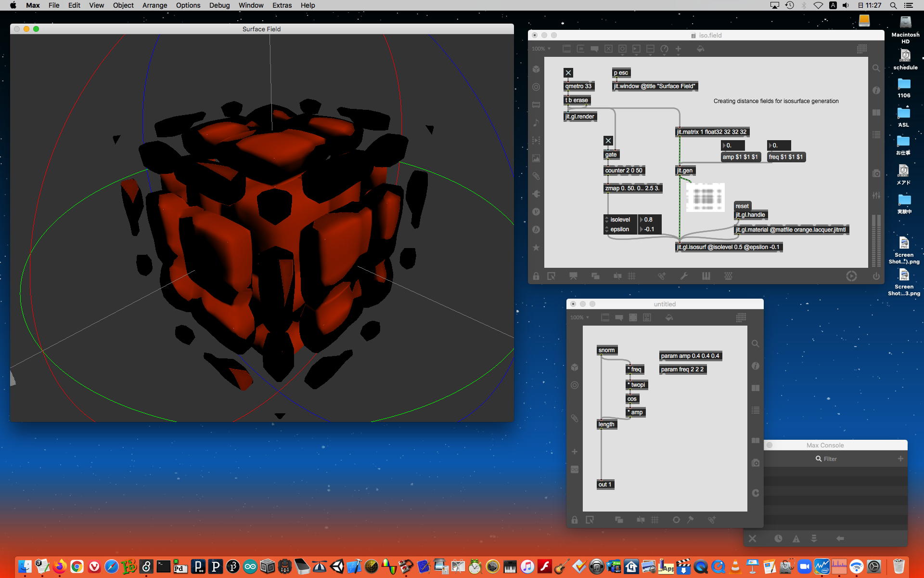Toggle grid icon in iso.field bottom toolbar
Viewport: 924px width, 578px height.
[632, 276]
